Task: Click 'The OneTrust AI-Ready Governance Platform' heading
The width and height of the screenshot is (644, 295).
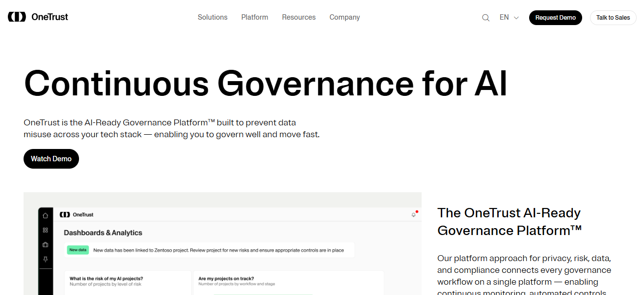Action: tap(510, 221)
